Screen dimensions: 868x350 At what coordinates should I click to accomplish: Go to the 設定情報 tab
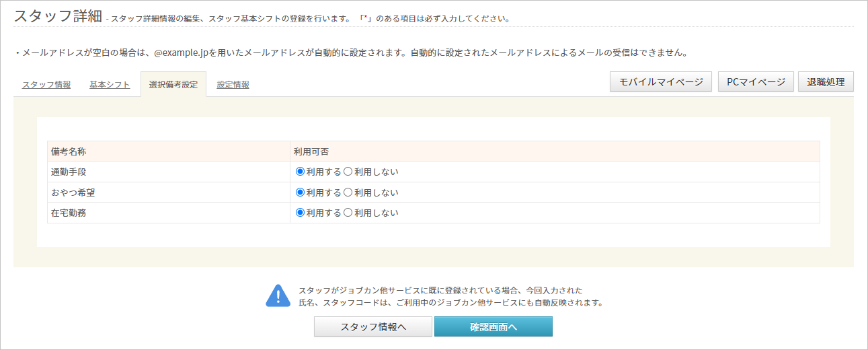pos(233,85)
